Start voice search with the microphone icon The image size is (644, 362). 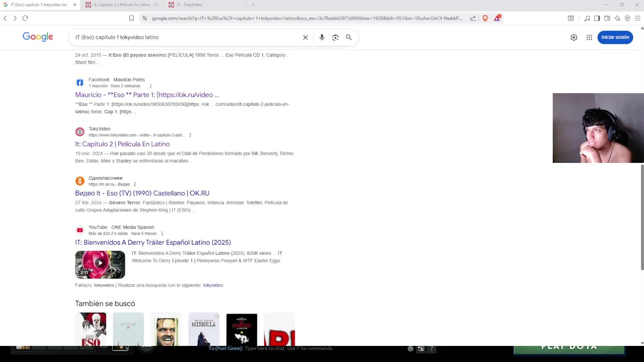(322, 37)
